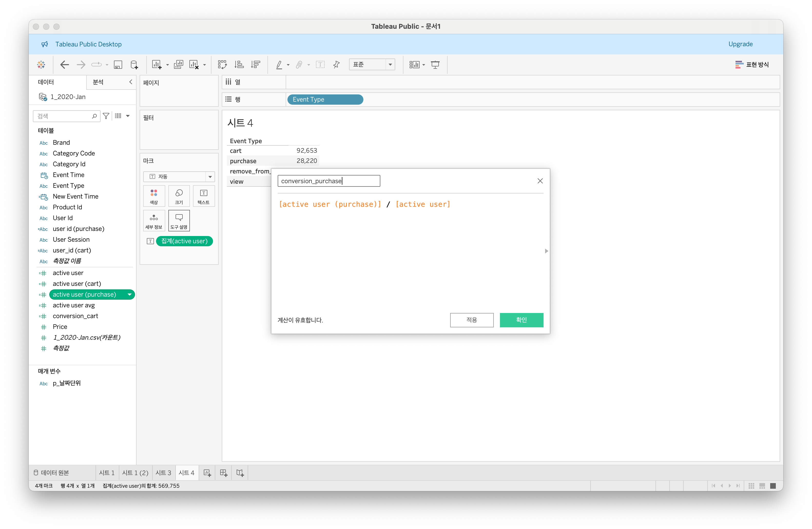Click the add new data source icon
The height and width of the screenshot is (529, 812).
134,64
